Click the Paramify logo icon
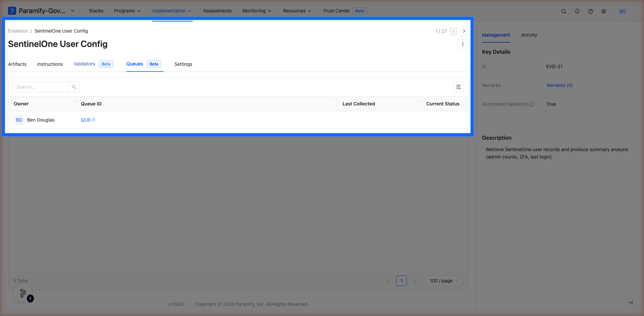This screenshot has width=644, height=316. pos(12,11)
